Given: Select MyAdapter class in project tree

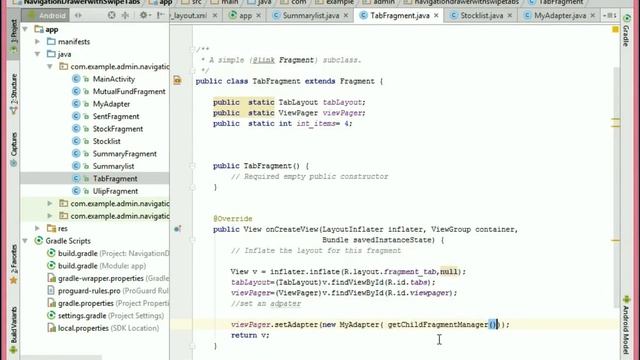Looking at the screenshot, I should pyautogui.click(x=111, y=104).
